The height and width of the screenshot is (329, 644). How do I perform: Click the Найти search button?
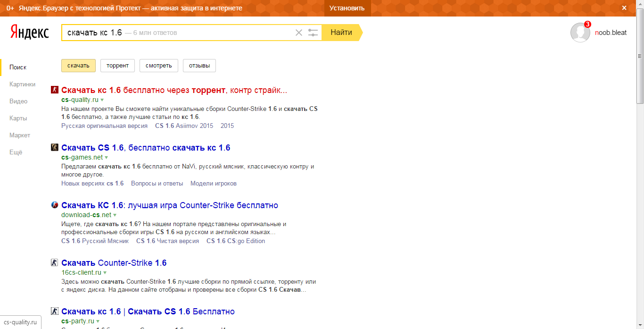click(x=342, y=33)
